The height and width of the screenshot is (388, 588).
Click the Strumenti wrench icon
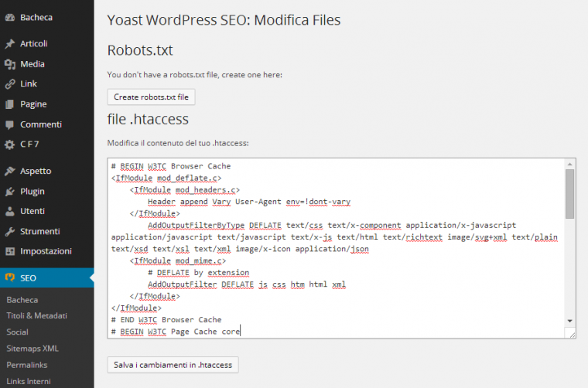(x=10, y=231)
